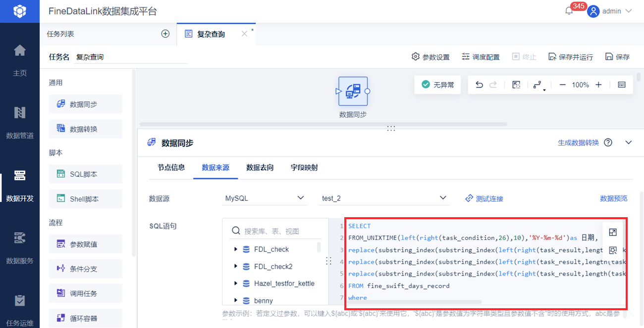Screen dimensions: 644x328
Task: Open the 数据服务 sidebar section
Action: [20, 248]
